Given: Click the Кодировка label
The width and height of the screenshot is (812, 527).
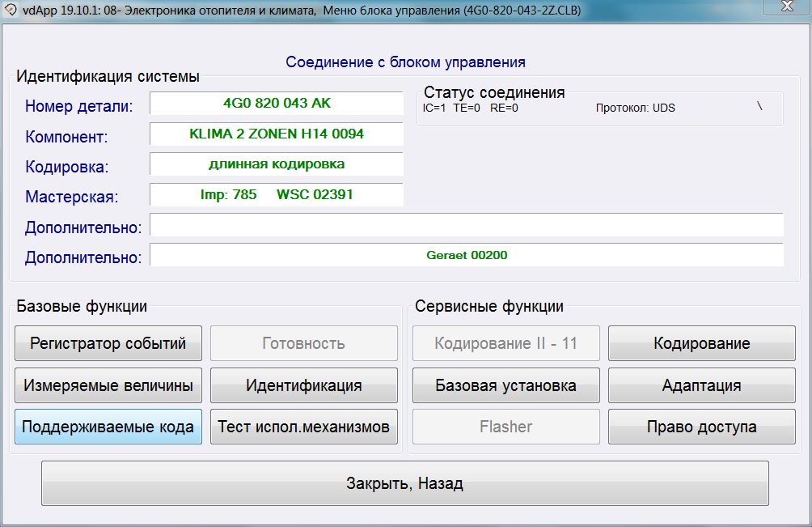Looking at the screenshot, I should point(67,167).
